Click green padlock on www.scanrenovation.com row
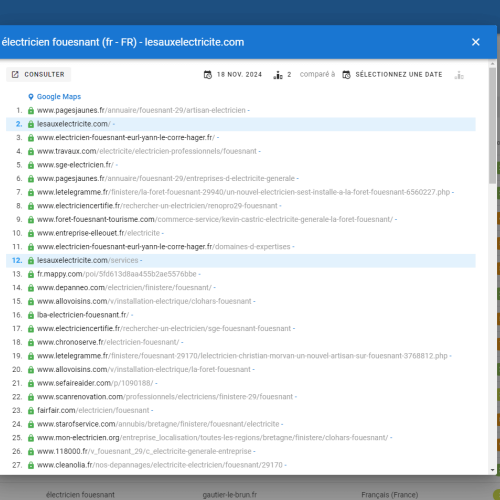Screen dimensions: 500x500 (x=31, y=397)
